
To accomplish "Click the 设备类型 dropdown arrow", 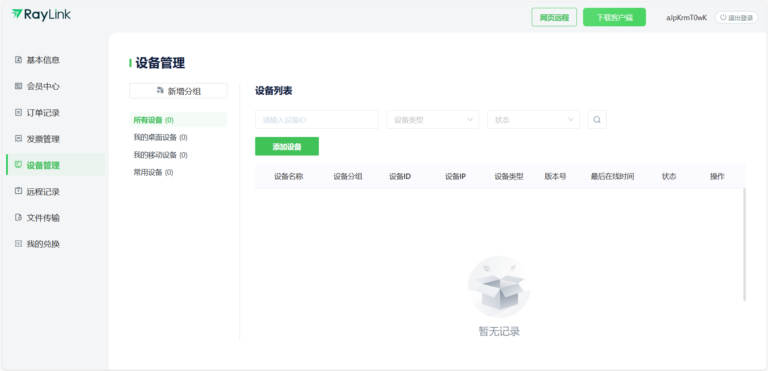I will [470, 120].
